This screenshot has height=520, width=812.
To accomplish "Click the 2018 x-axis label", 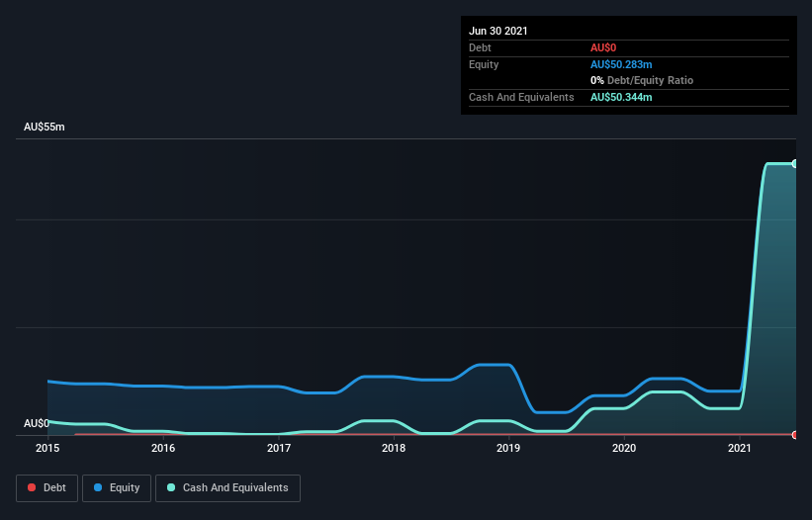I will 394,448.
